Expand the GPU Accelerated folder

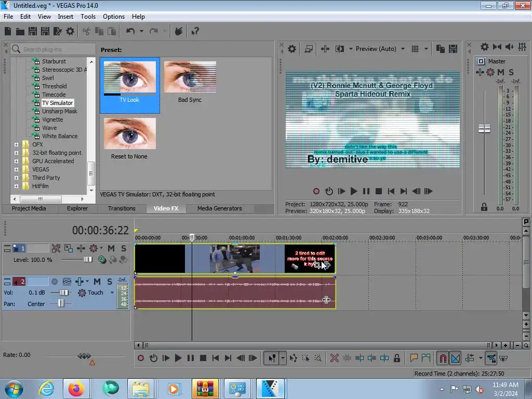click(16, 161)
